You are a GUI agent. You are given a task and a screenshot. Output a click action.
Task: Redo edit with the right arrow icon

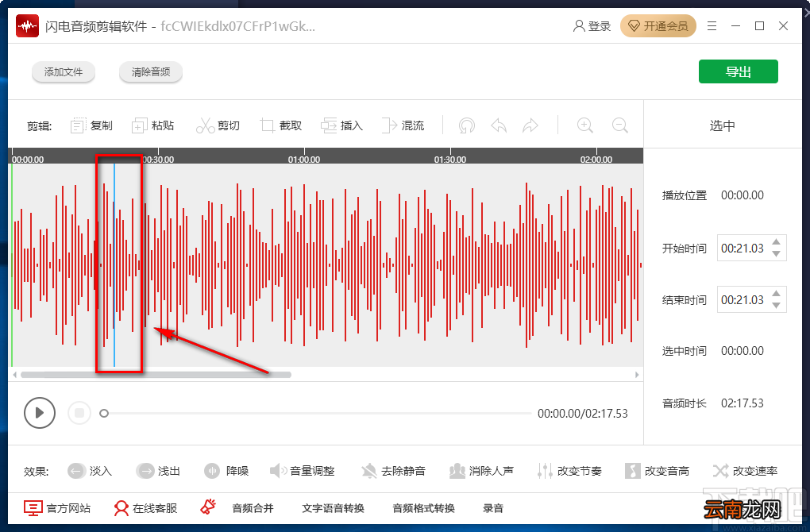pos(530,125)
